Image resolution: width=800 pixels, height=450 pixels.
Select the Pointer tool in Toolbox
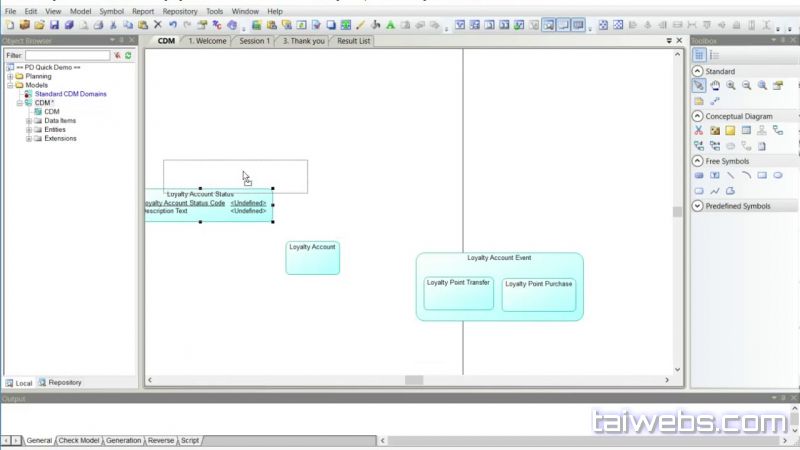699,86
